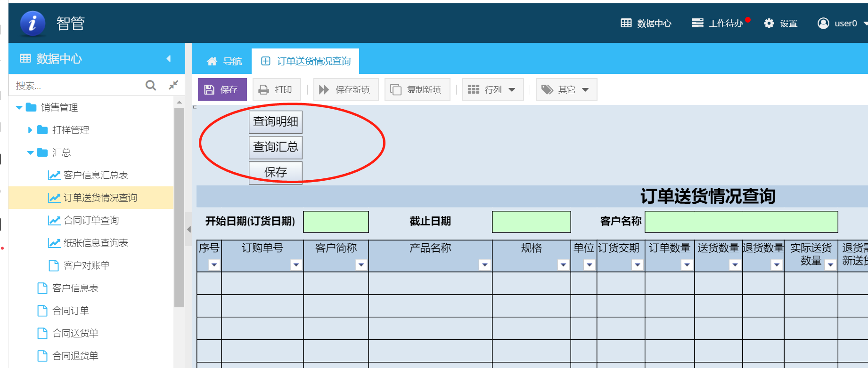Open the 退货数量 column filter dropdown

[777, 265]
